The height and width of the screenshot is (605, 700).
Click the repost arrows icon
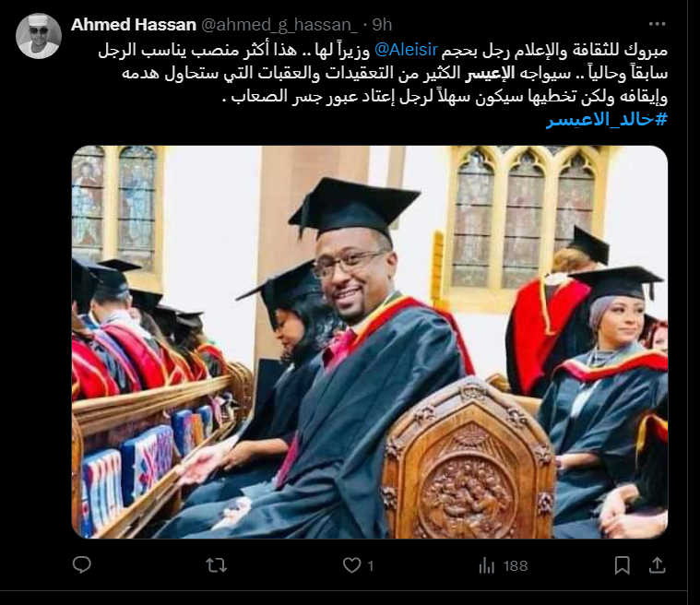[x=217, y=565]
